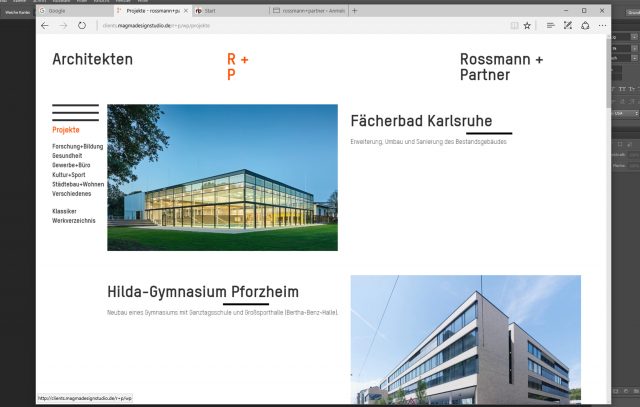
Task: Click the browser back arrow
Action: 45,25
